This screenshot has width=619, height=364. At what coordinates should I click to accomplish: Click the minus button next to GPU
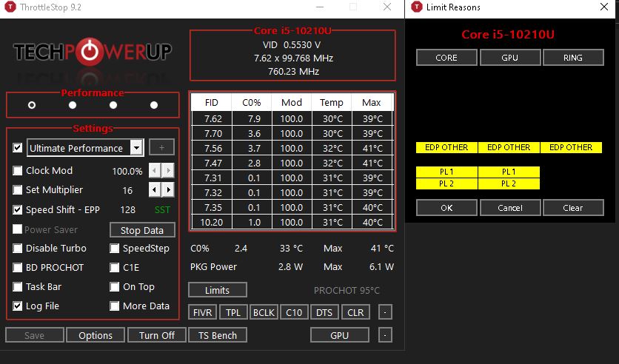[x=385, y=335]
